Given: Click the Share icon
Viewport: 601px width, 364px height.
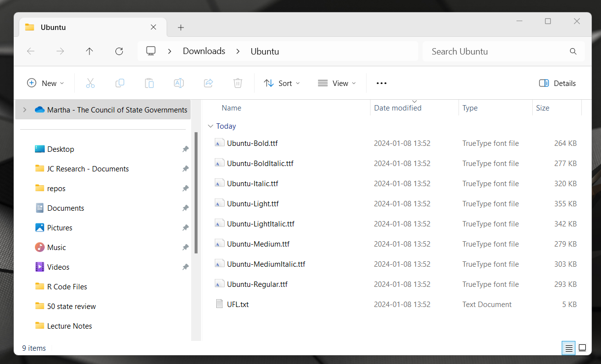Looking at the screenshot, I should coord(208,83).
